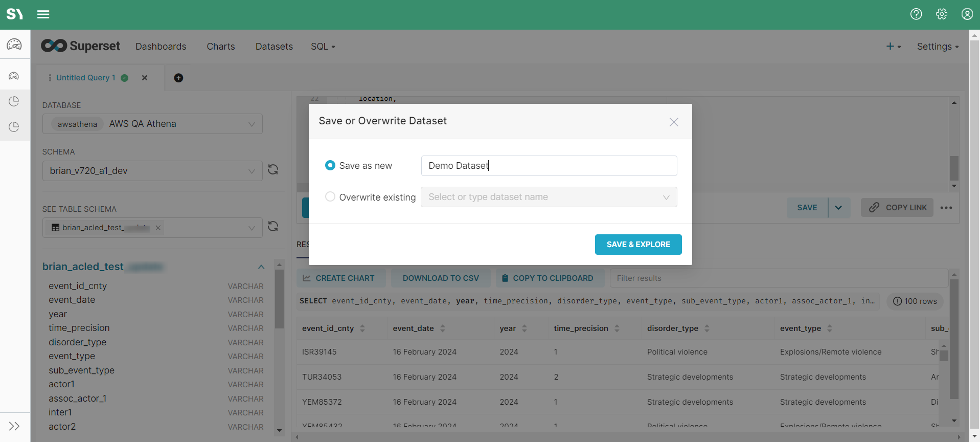Sort results by event_date column
980x442 pixels.
pos(442,328)
